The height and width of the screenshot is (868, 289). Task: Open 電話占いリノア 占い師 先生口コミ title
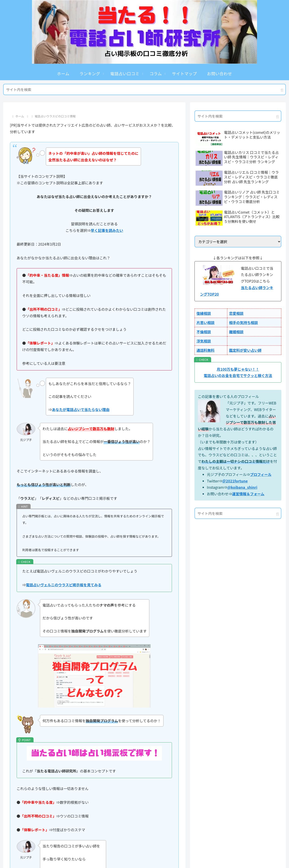(252, 197)
